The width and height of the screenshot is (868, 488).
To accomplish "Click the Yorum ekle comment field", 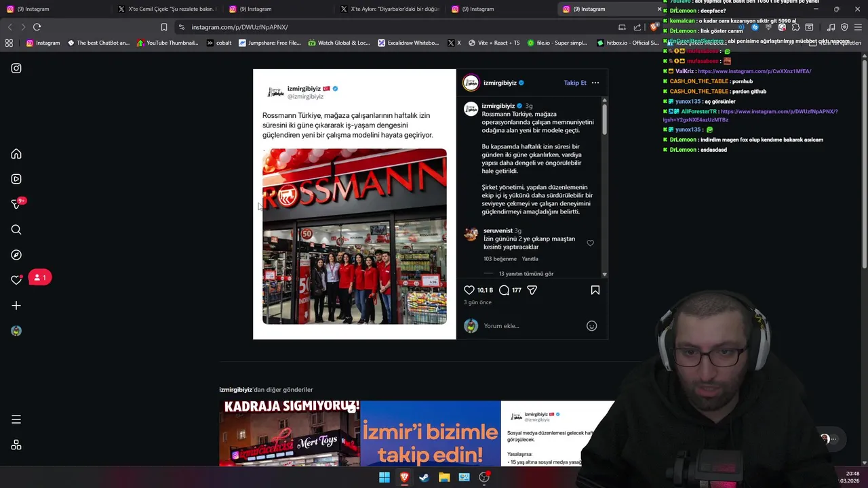I will tap(532, 326).
